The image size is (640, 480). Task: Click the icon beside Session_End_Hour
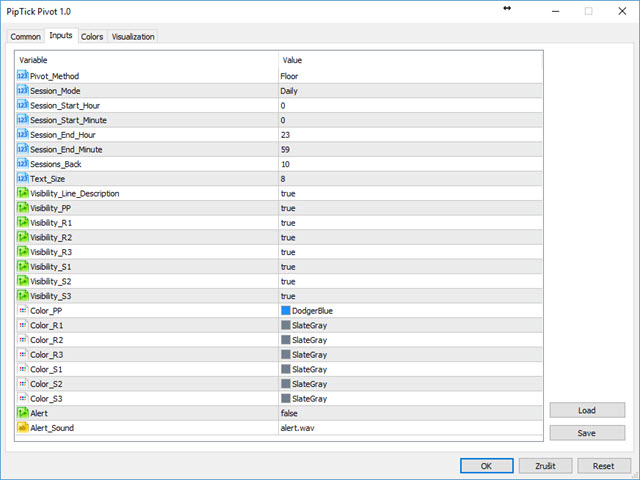[x=22, y=135]
